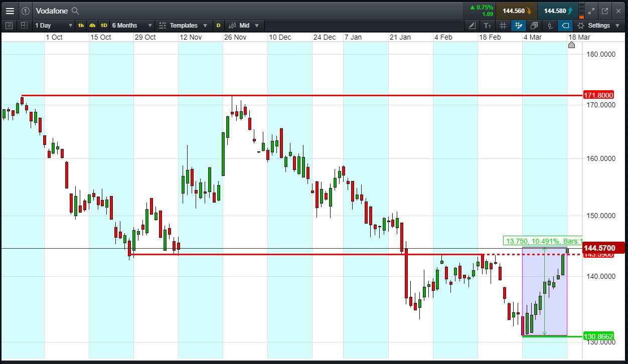Toggle the price label tag icon
Screen dimensions: 628x364
[565, 25]
